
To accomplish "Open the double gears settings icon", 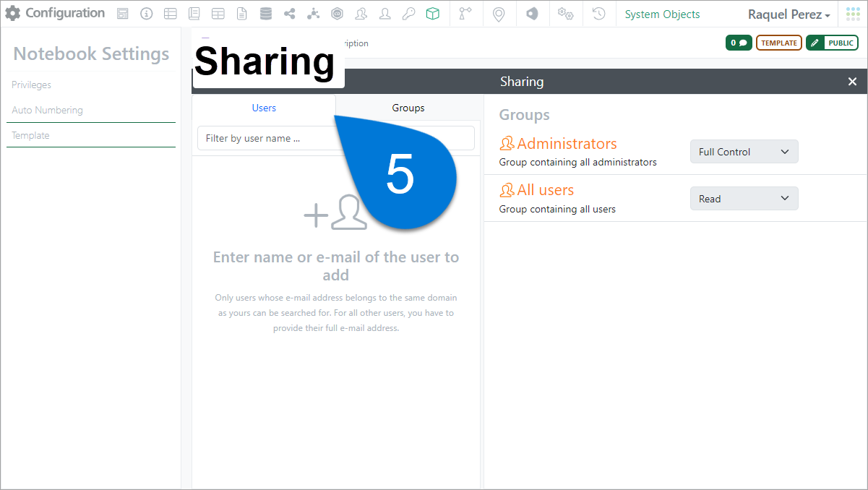I will click(565, 14).
